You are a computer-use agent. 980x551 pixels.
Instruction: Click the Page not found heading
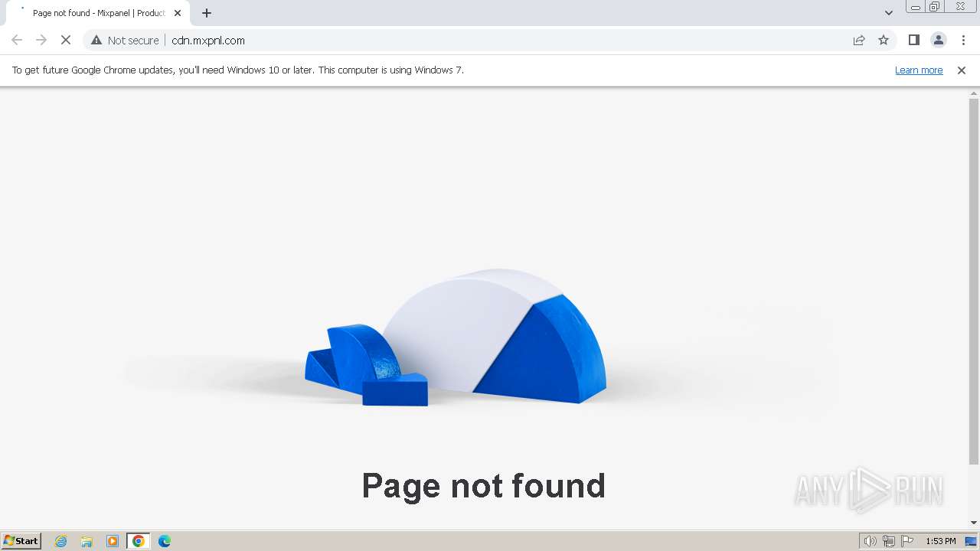484,486
